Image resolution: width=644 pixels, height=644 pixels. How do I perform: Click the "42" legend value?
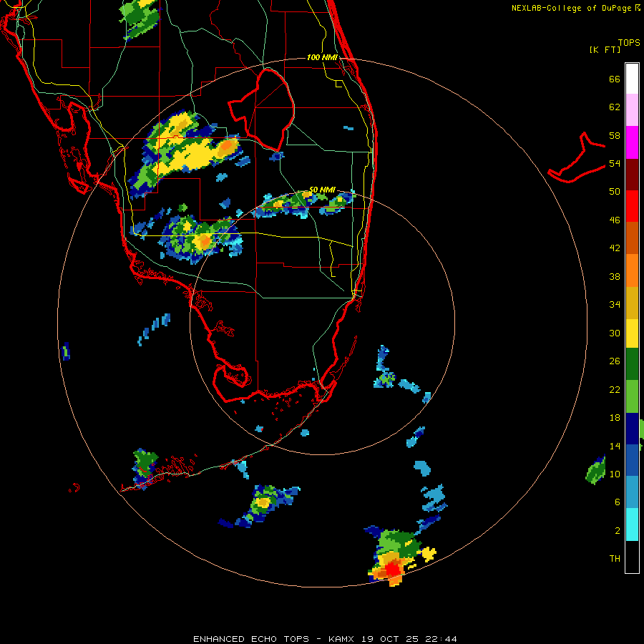615,248
